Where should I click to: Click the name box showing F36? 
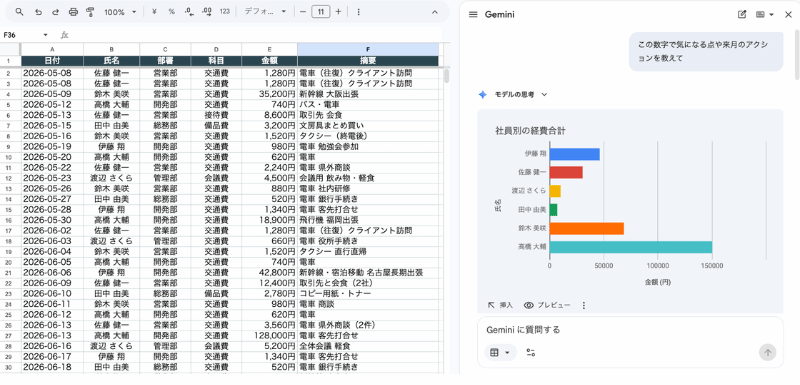point(20,35)
